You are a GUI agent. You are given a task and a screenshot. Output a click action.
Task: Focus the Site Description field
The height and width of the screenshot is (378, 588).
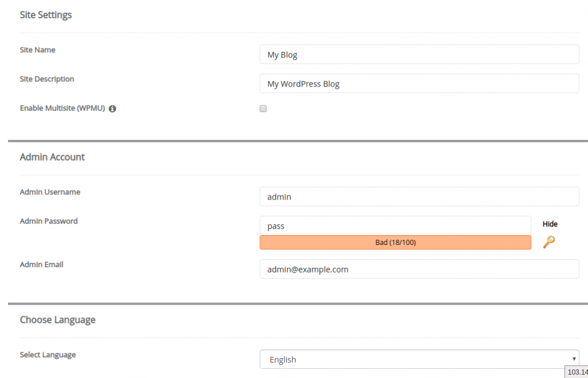click(x=419, y=83)
